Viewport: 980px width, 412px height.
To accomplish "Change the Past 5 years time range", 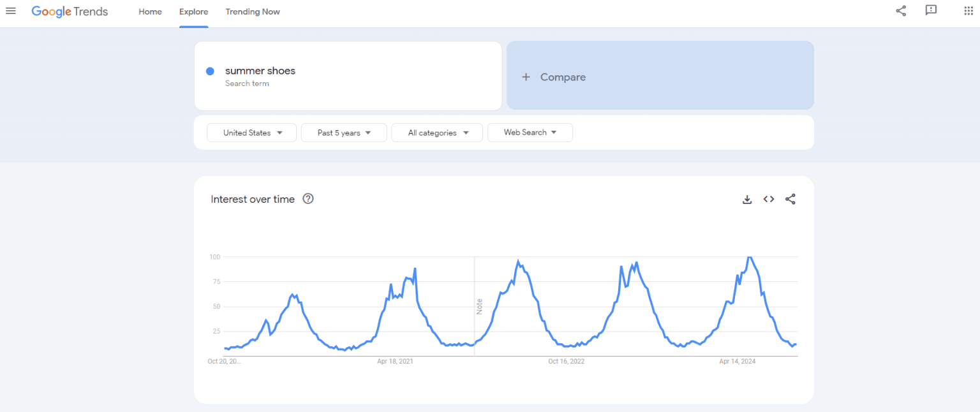I will pos(343,132).
